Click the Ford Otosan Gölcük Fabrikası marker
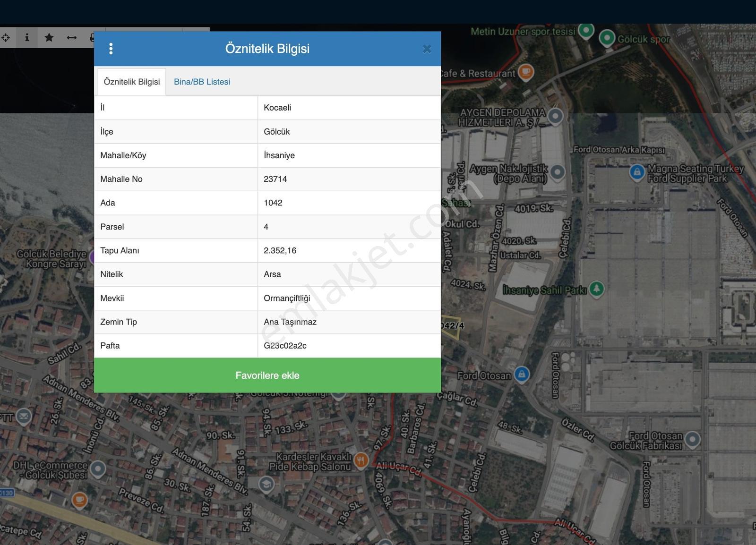This screenshot has height=545, width=756. [x=693, y=439]
